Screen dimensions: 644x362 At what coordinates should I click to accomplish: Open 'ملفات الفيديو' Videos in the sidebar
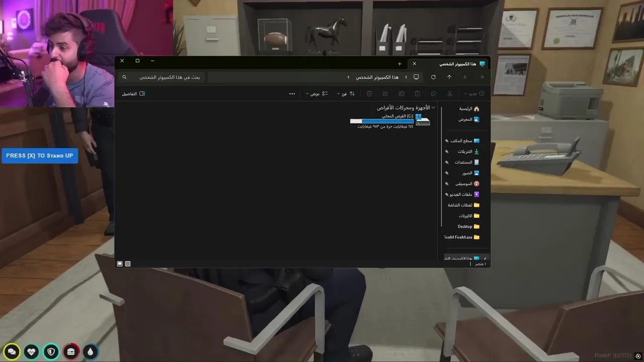pos(465,194)
